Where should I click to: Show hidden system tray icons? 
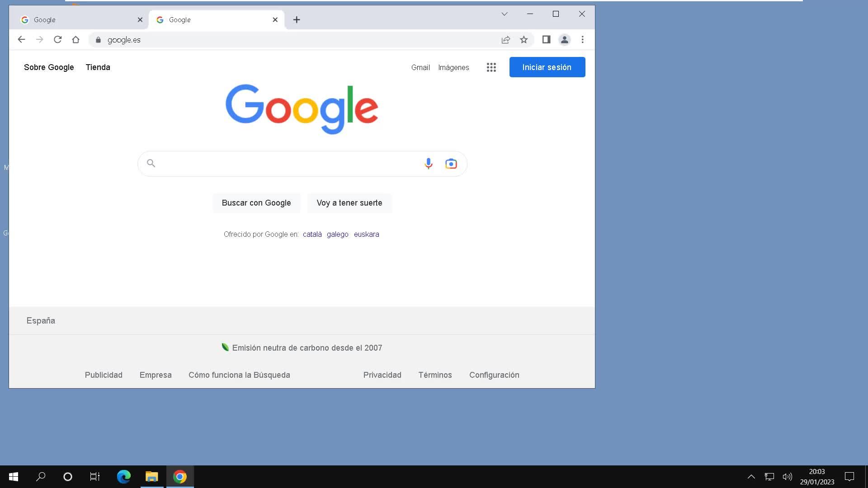[751, 476]
